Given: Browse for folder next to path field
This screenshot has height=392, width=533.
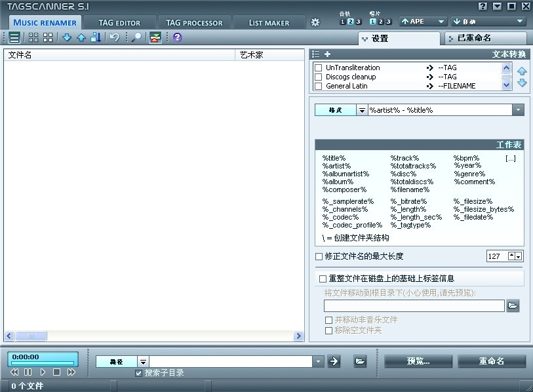Looking at the screenshot, I should coord(360,361).
